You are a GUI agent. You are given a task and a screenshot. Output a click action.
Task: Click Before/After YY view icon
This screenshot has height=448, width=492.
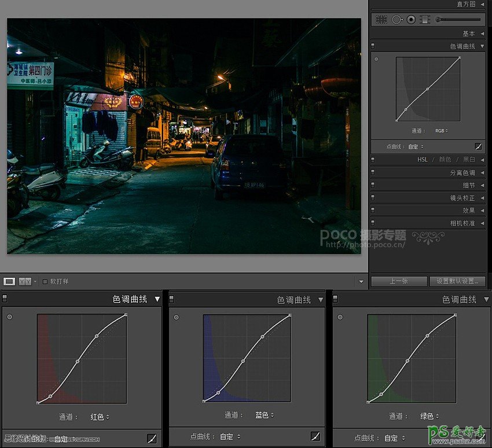25,281
